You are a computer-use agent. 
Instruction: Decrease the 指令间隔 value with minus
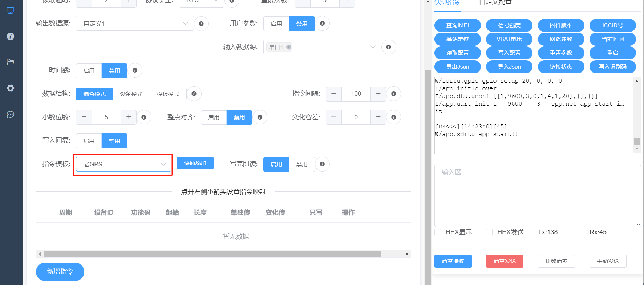point(333,94)
